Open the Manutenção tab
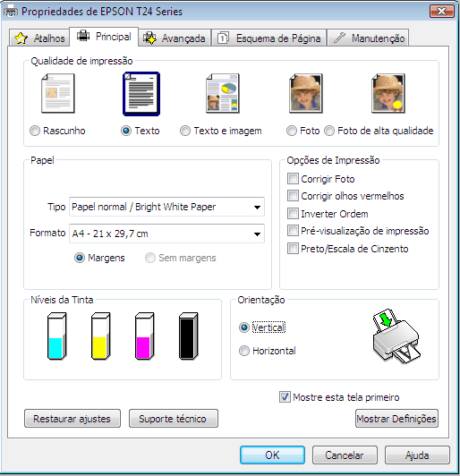Image resolution: width=460 pixels, height=476 pixels. pyautogui.click(x=369, y=38)
